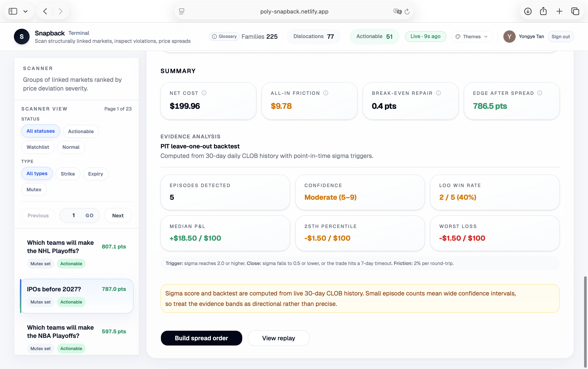Click the Safari page reload icon
Screen dimensions: 588x369
click(x=407, y=12)
